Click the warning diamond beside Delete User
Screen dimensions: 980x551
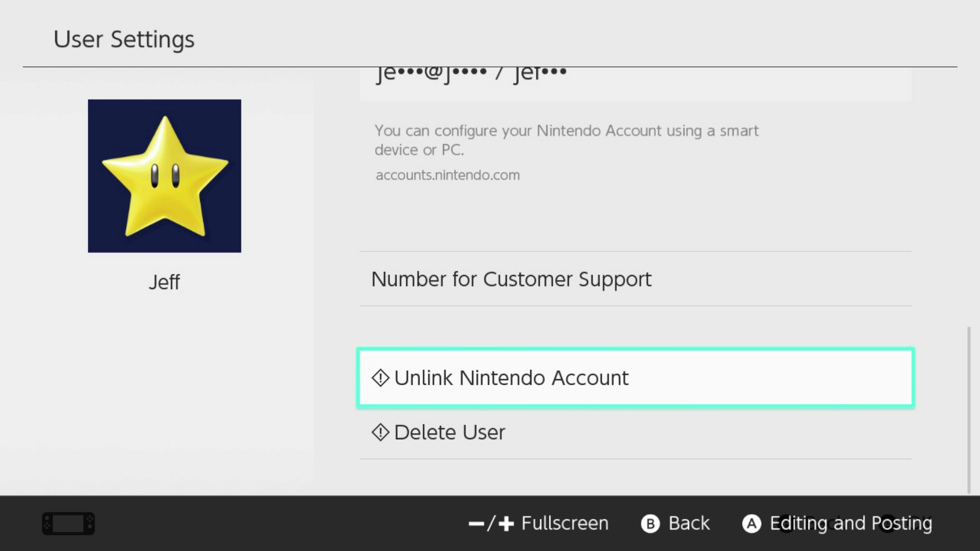380,432
